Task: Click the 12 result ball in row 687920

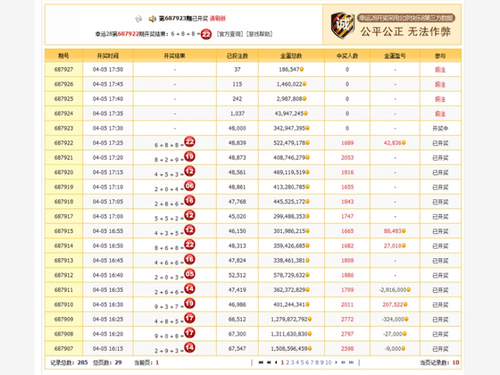Action: click(190, 171)
